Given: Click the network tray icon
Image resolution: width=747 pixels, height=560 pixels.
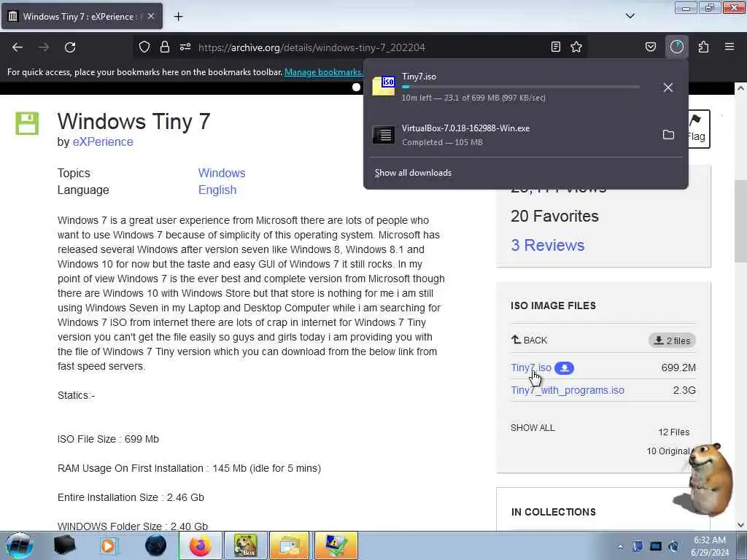Looking at the screenshot, I should 656,546.
